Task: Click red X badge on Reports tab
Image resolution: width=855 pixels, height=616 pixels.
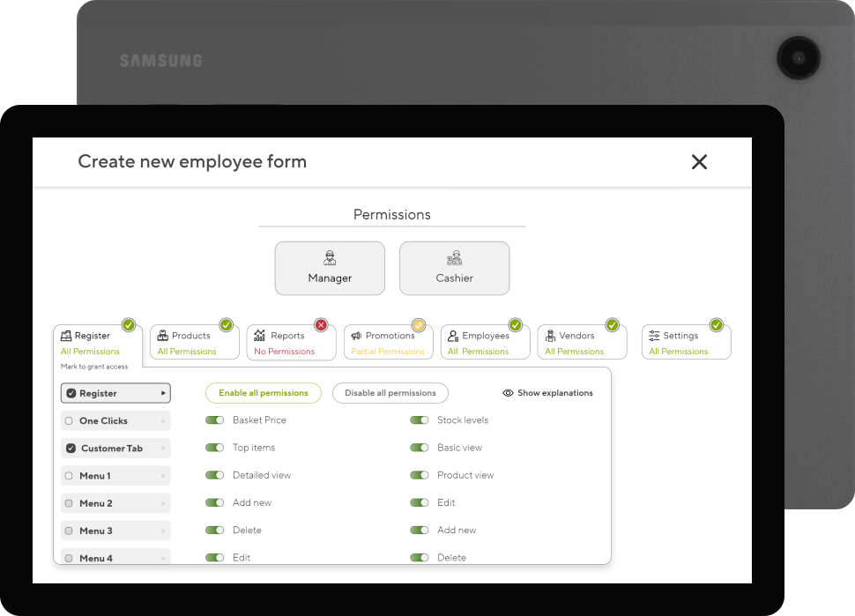Action: pyautogui.click(x=321, y=325)
